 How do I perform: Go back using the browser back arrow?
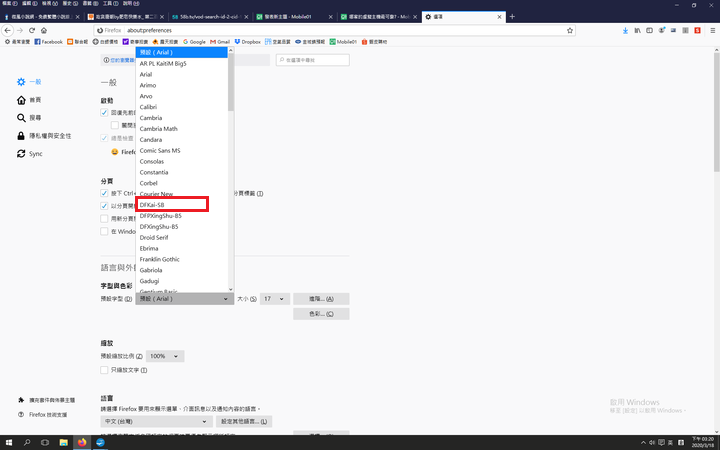(x=7, y=30)
